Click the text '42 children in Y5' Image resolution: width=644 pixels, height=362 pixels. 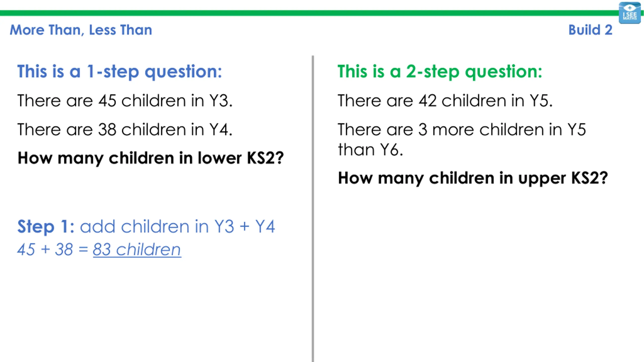(x=486, y=101)
